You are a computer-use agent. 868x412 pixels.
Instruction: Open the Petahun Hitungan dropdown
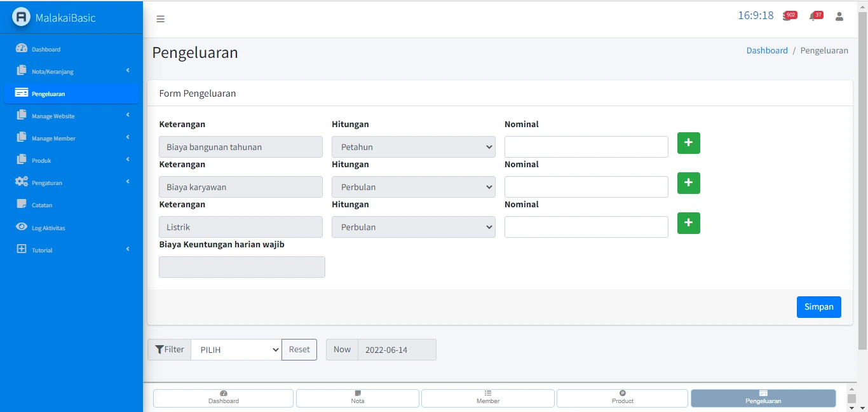[413, 147]
